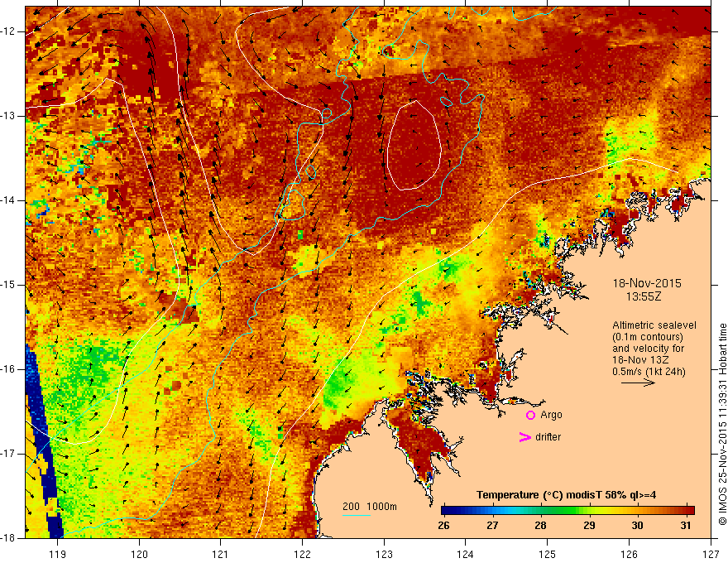Click the longitude axis label 124

point(465,554)
